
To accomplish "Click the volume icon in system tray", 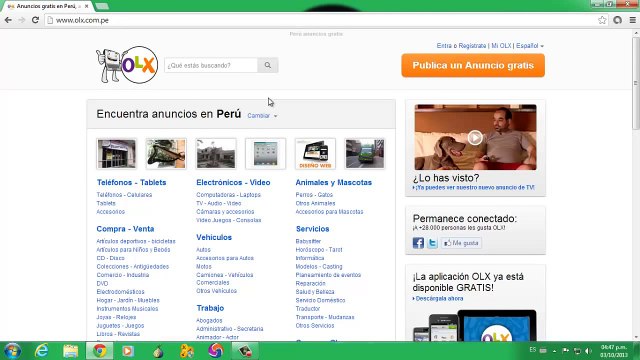I will (588, 351).
